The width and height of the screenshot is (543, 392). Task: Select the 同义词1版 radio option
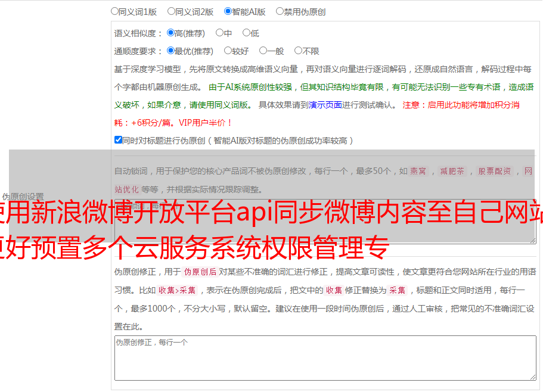tap(114, 11)
